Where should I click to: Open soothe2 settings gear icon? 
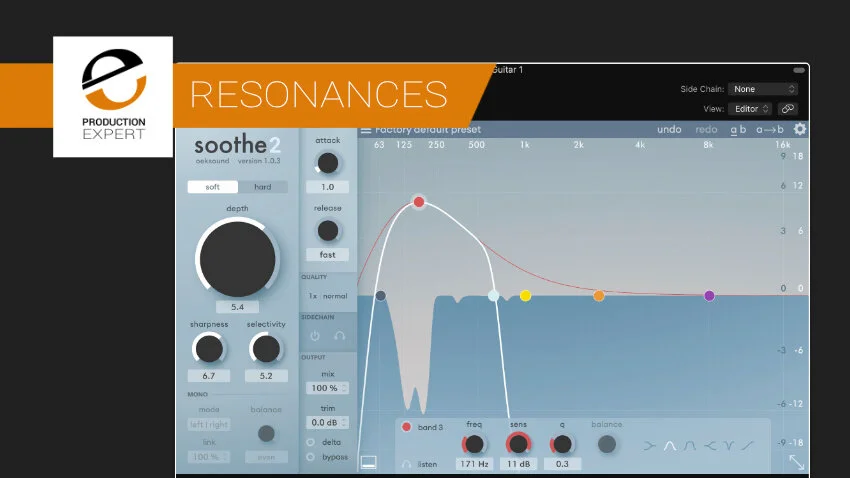point(800,129)
